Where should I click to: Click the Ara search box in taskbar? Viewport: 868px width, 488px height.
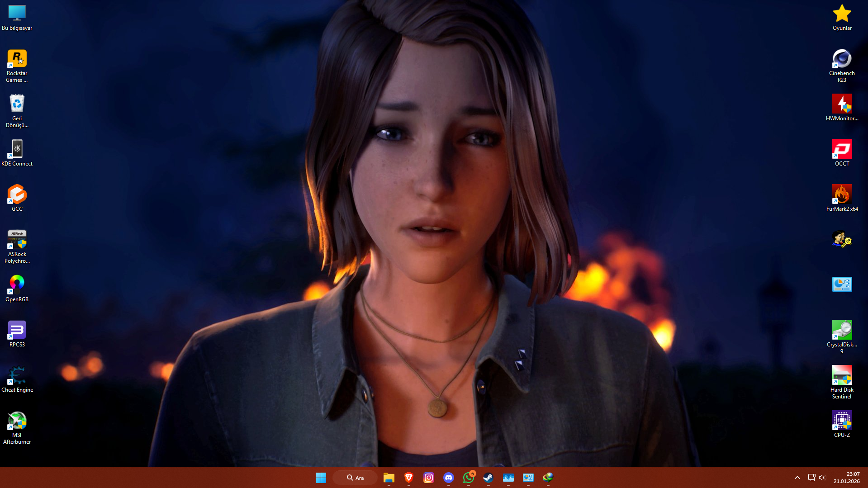click(x=355, y=478)
